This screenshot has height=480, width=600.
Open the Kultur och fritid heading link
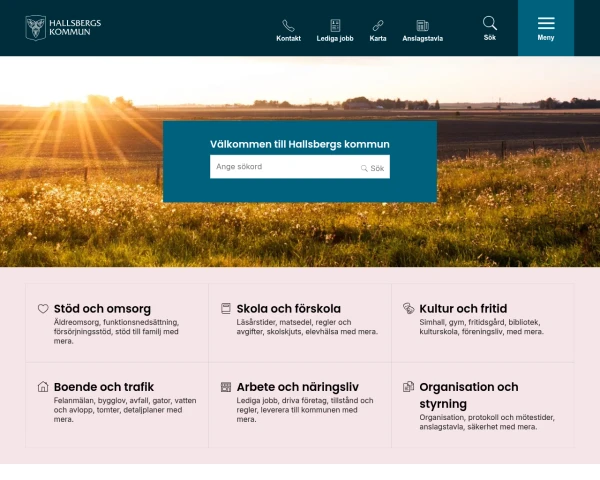(x=463, y=309)
